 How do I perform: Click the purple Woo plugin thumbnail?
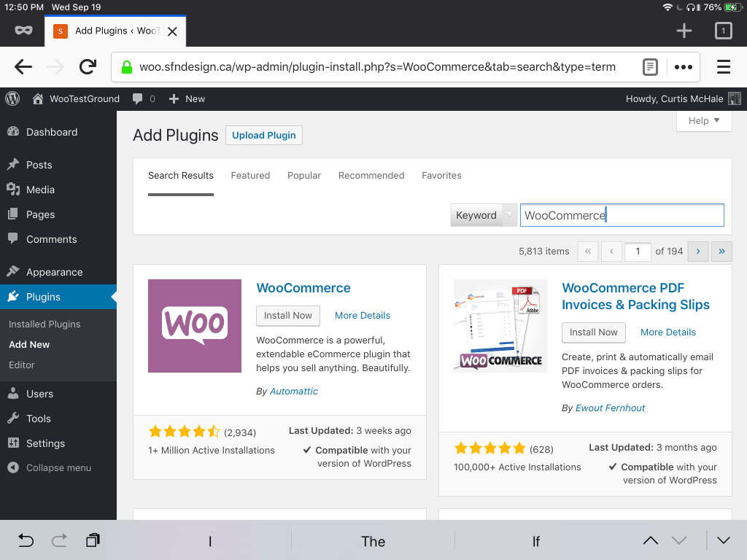[x=195, y=326]
